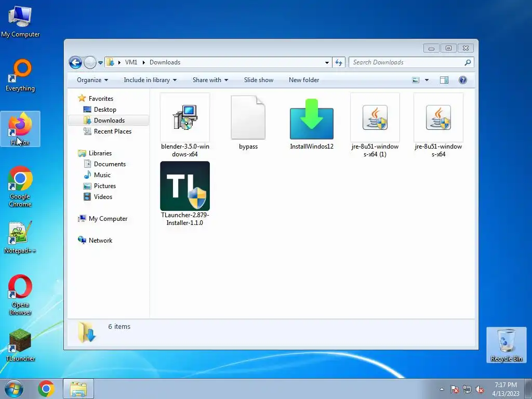The height and width of the screenshot is (399, 532).
Task: Click the Chrome icon on taskbar
Action: [x=46, y=389]
